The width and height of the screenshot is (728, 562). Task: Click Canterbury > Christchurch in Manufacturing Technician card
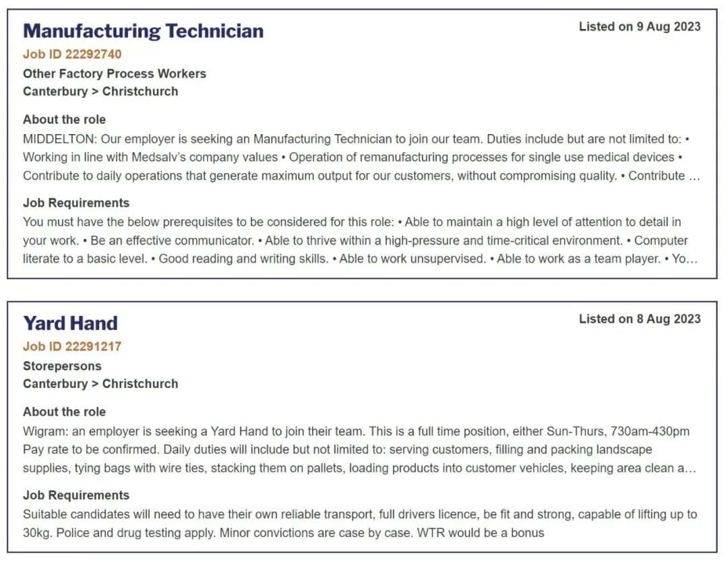tap(100, 92)
